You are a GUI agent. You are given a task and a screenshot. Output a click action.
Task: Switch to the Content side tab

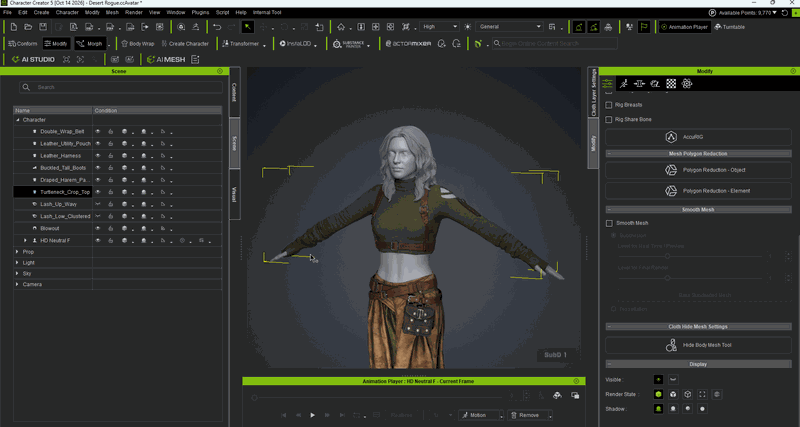[x=235, y=92]
